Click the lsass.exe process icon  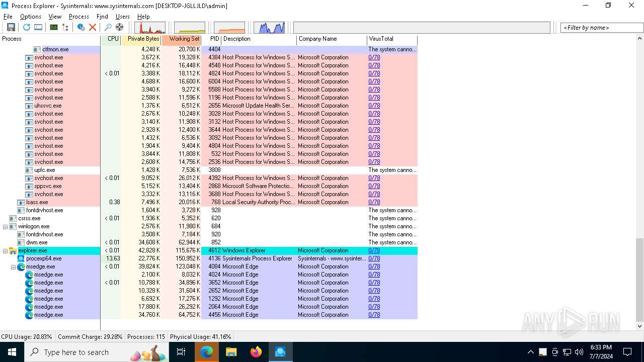coord(21,202)
